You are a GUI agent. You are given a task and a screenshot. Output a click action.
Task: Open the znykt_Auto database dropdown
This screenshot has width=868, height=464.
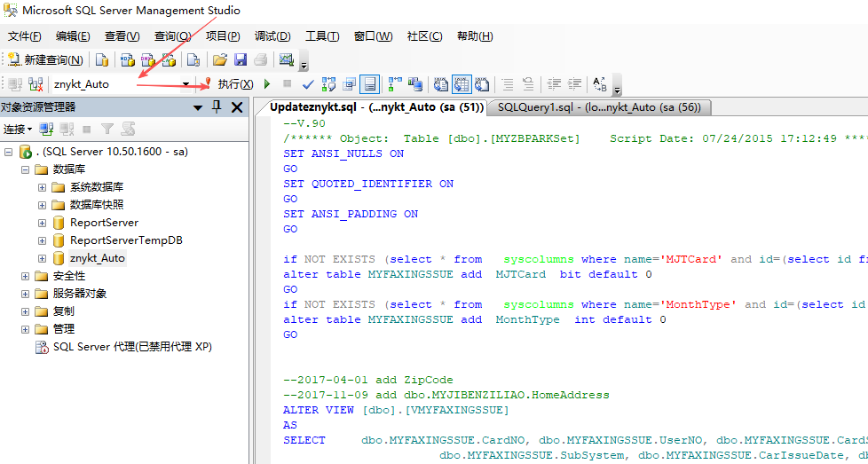[x=185, y=84]
